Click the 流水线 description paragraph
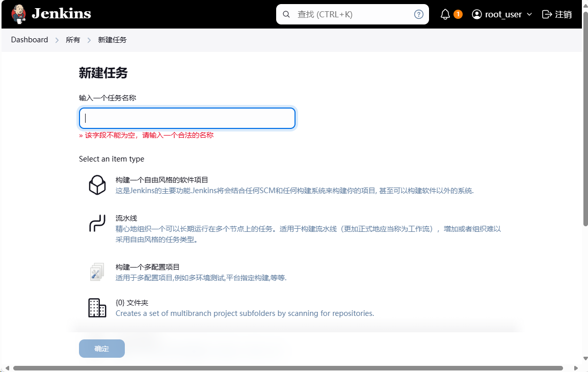Image resolution: width=588 pixels, height=372 pixels. (x=308, y=234)
